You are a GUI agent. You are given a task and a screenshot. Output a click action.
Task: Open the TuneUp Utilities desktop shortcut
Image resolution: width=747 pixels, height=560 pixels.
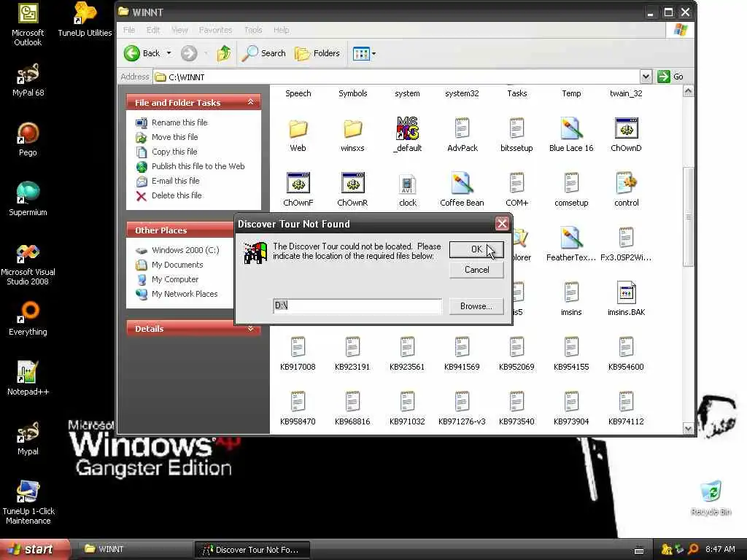tap(85, 20)
